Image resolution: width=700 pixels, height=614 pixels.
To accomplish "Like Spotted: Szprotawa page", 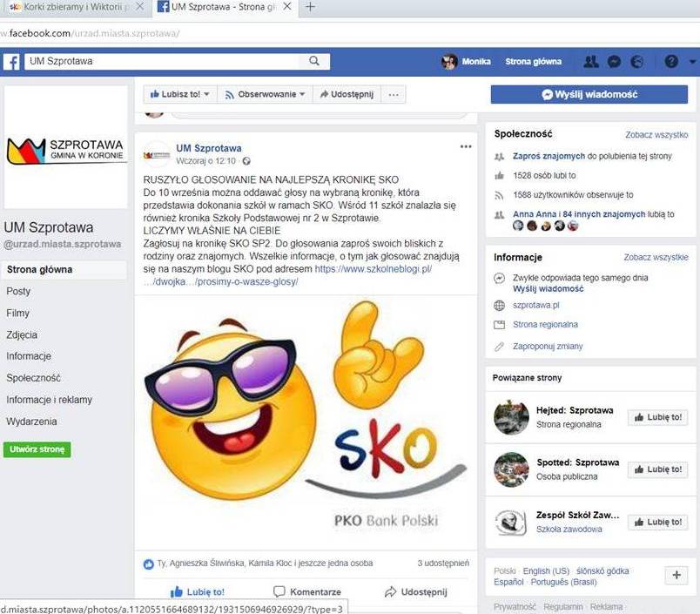I will coord(657,469).
